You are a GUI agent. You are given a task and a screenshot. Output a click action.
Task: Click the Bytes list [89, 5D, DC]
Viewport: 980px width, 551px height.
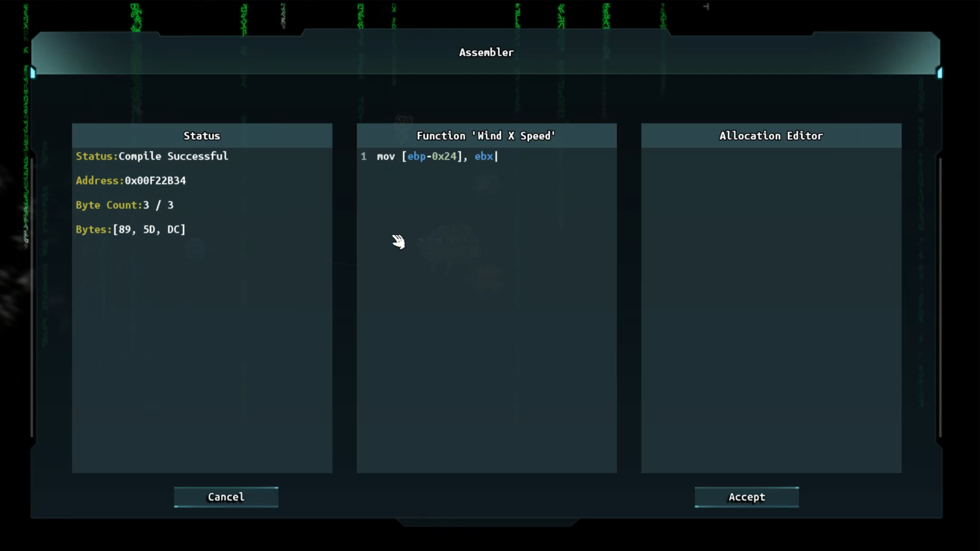[x=149, y=230]
